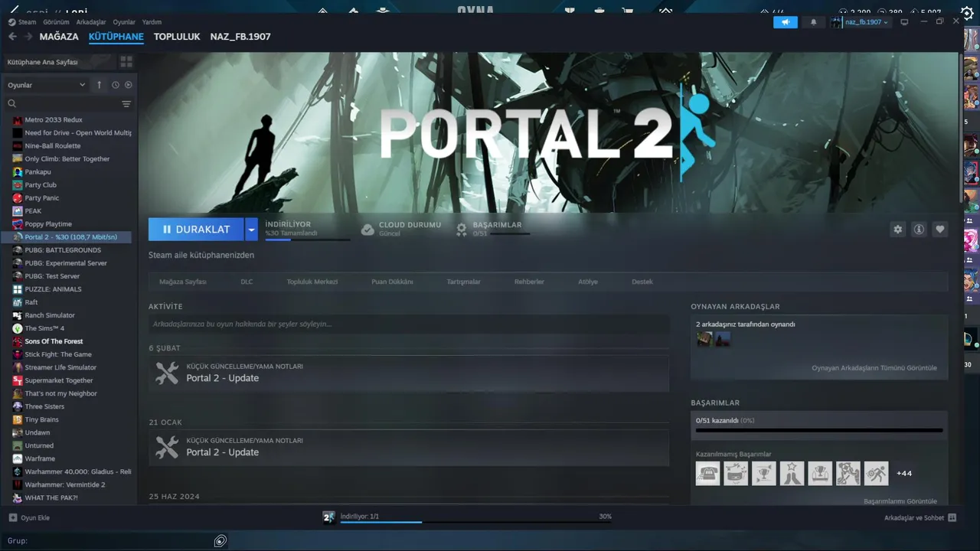
Task: Switch to the MAĞAZA tab
Action: (x=59, y=37)
